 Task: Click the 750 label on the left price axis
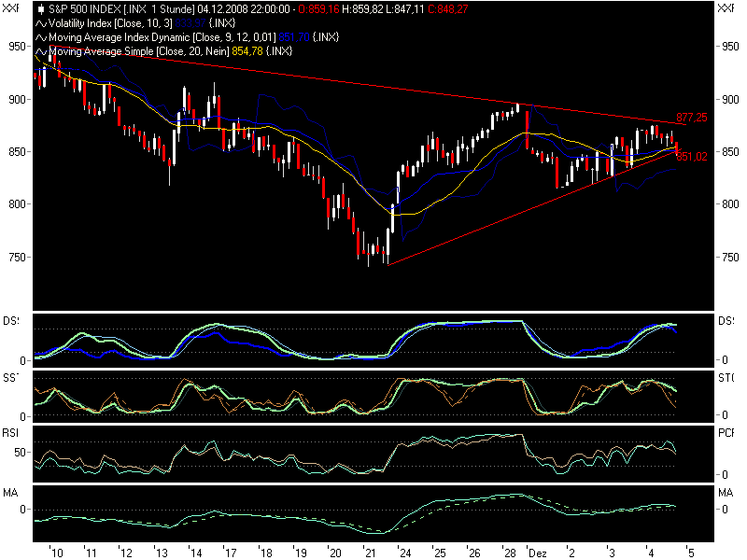(17, 258)
